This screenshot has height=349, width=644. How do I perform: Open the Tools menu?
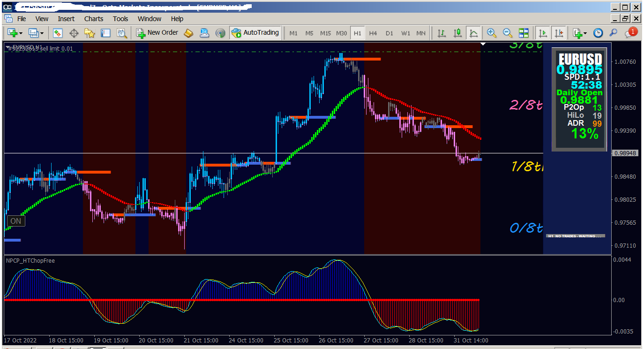tap(120, 19)
